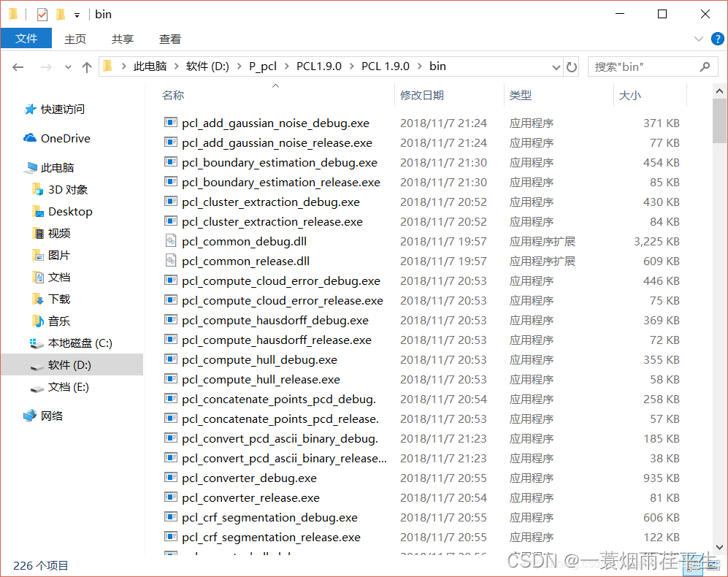This screenshot has height=577, width=728.
Task: Open the 共享 ribbon tab
Action: pos(123,39)
